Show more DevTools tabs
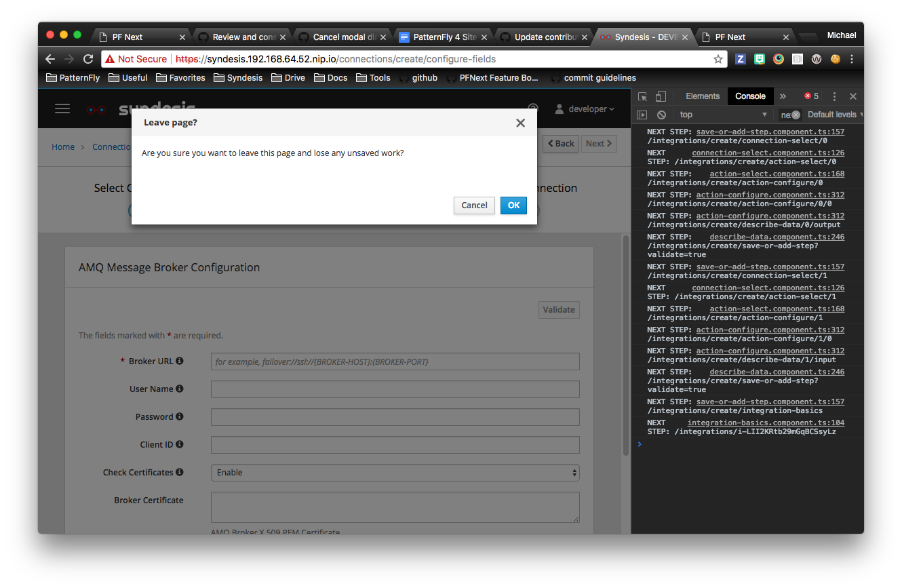This screenshot has height=588, width=902. click(783, 96)
